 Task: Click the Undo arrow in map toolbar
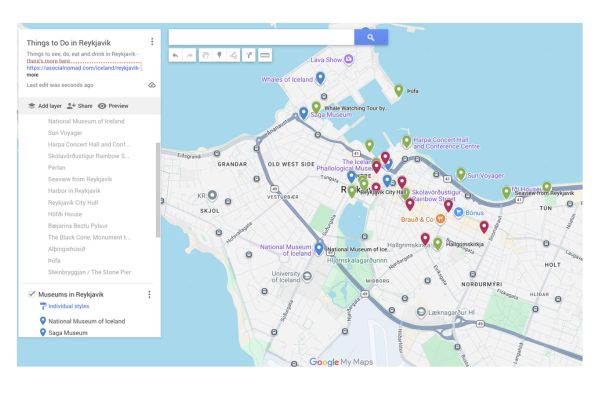tap(175, 56)
